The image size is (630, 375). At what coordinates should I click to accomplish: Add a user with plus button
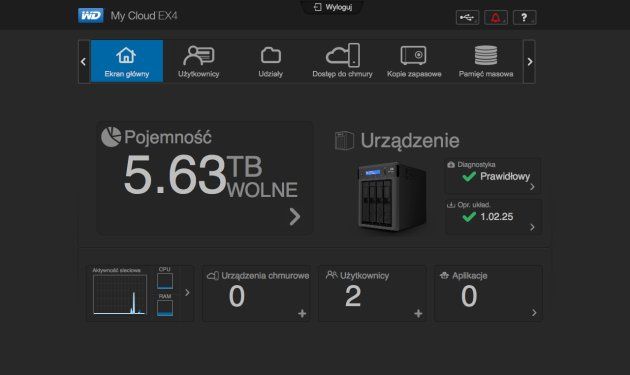(x=418, y=314)
